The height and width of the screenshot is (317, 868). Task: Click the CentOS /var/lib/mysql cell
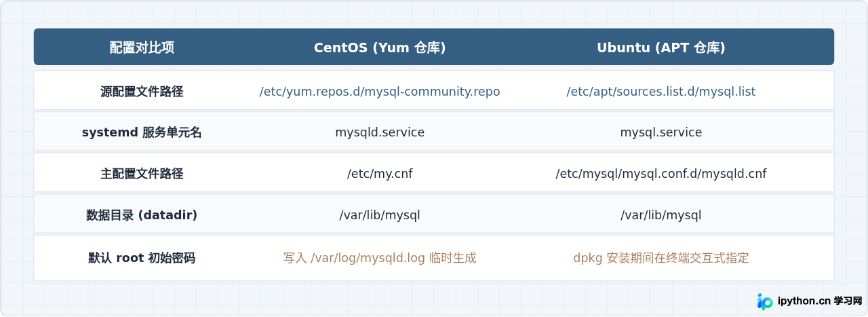[380, 215]
